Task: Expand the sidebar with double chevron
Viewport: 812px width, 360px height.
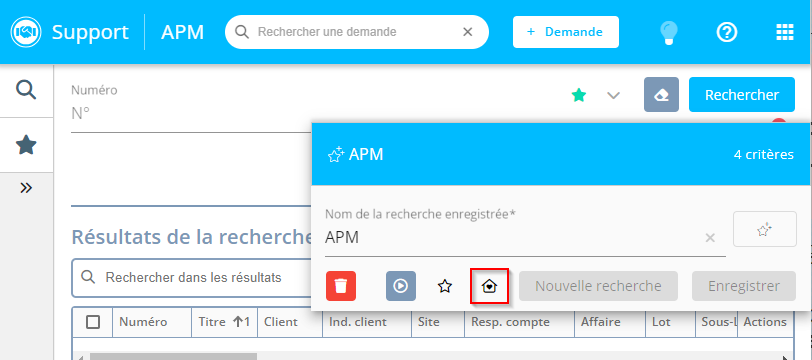Action: click(x=26, y=188)
